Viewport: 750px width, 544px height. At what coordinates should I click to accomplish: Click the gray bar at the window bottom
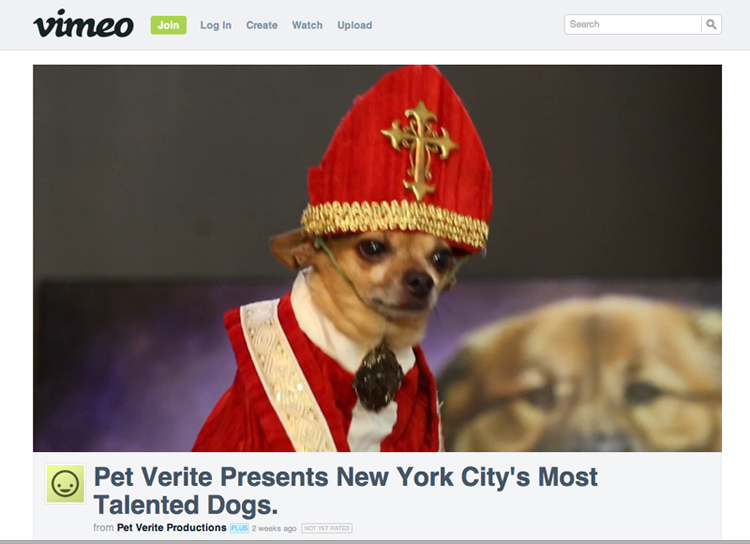[375, 542]
